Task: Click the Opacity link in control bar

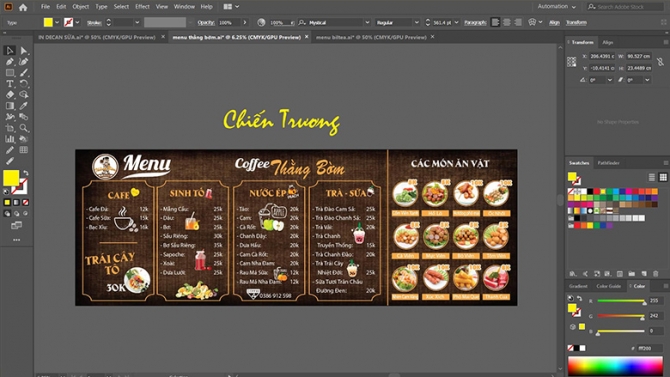Action: click(206, 22)
